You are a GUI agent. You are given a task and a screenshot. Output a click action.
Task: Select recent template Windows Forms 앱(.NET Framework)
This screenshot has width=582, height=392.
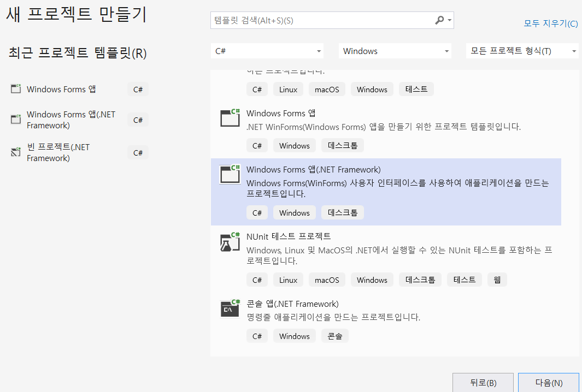(x=71, y=120)
